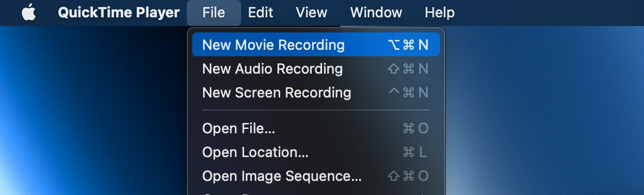644x195 pixels.
Task: Open the Apple logo menu
Action: [29, 12]
